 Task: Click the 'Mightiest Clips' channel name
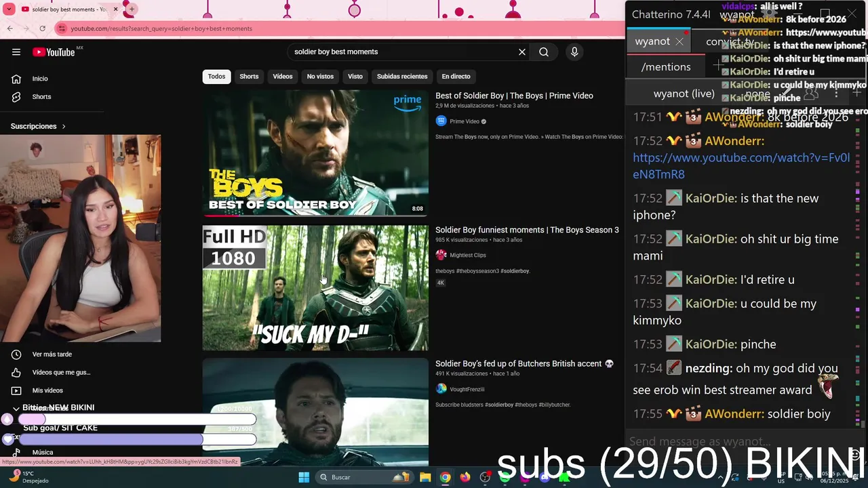(x=468, y=255)
